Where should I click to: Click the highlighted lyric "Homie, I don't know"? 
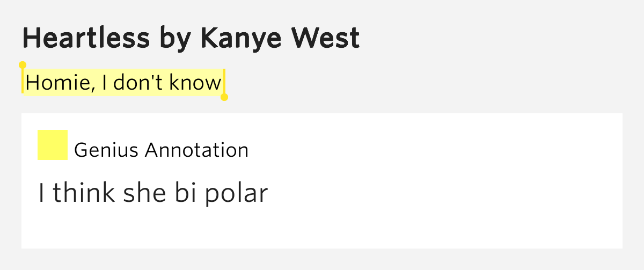[x=123, y=83]
